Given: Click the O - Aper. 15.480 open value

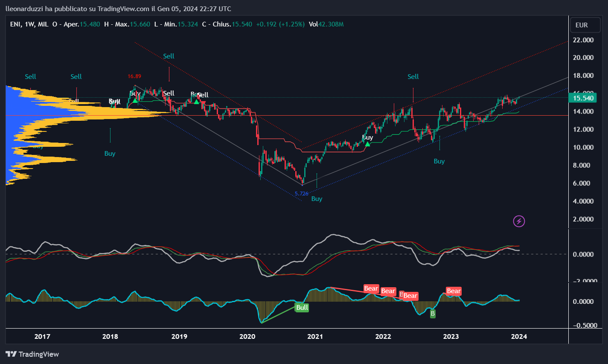Looking at the screenshot, I should tap(76, 24).
